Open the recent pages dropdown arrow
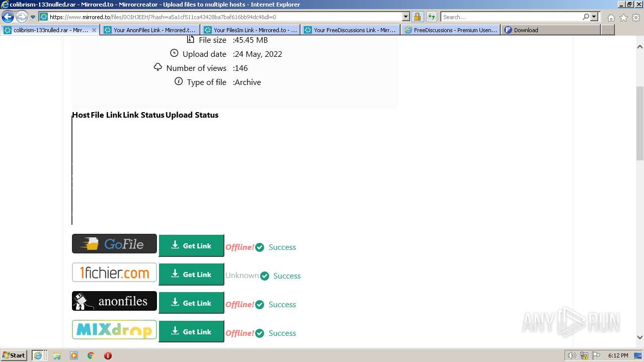The width and height of the screenshot is (644, 362). [x=33, y=17]
